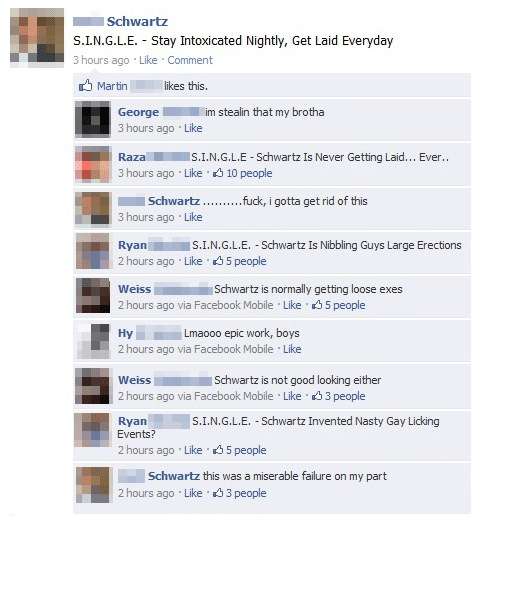
Task: Click Comment under the main status
Action: click(x=190, y=60)
